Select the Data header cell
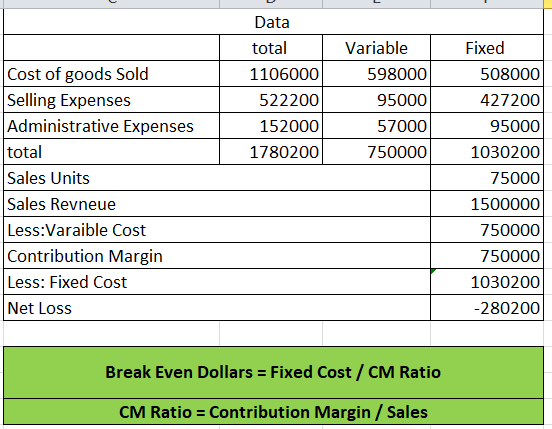The height and width of the screenshot is (429, 552). 273,22
